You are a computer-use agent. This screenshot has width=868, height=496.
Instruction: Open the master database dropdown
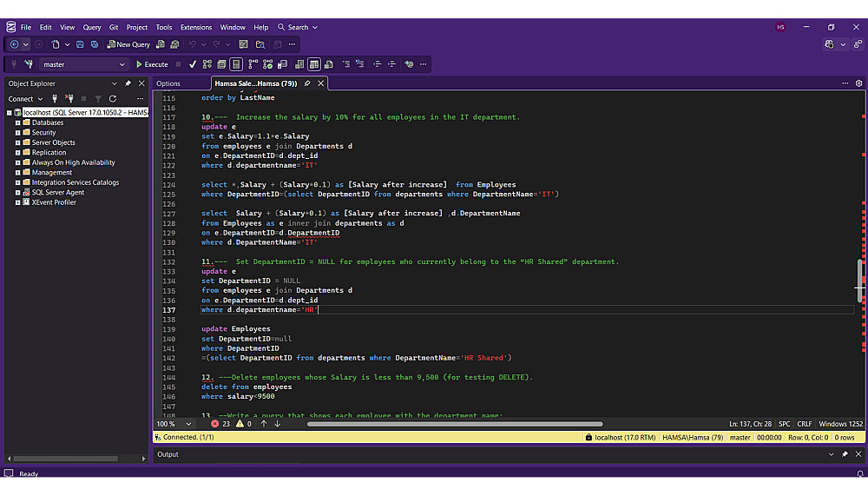(122, 64)
